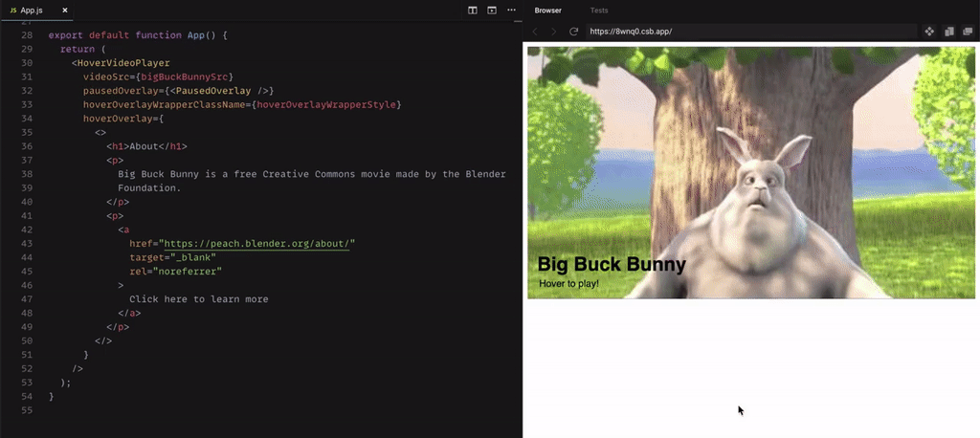This screenshot has width=980, height=438.
Task: Click "PausedOverlay" component in code
Action: tap(213, 91)
